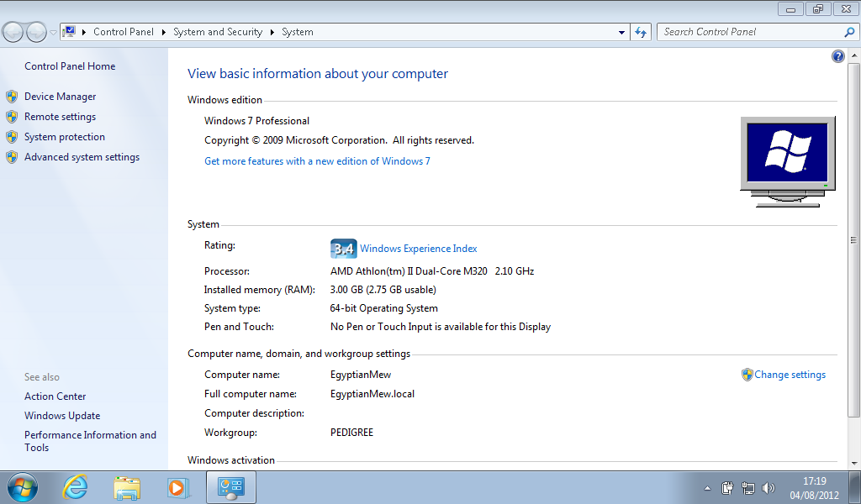Click the taskbar clock 17:19

814,481
